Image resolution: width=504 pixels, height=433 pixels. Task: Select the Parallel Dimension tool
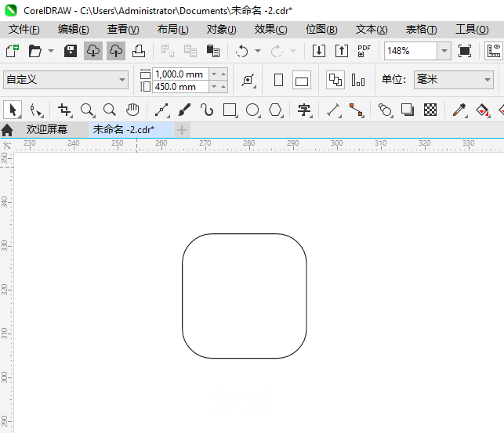click(x=334, y=110)
